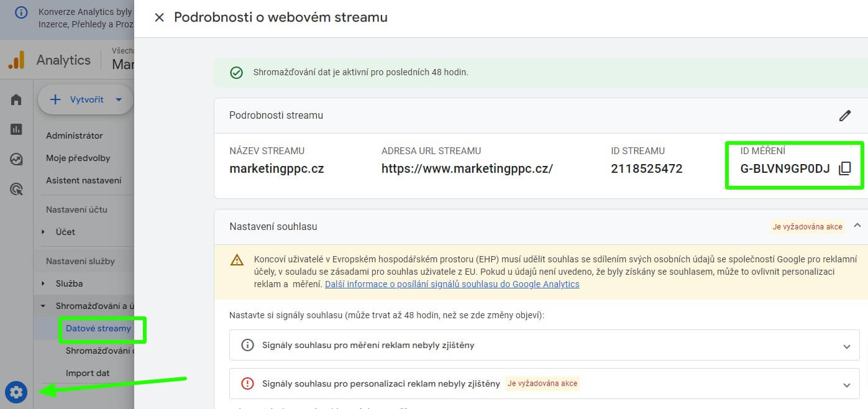The image size is (868, 409).
Task: Open link about sending consent signals
Action: 452,284
